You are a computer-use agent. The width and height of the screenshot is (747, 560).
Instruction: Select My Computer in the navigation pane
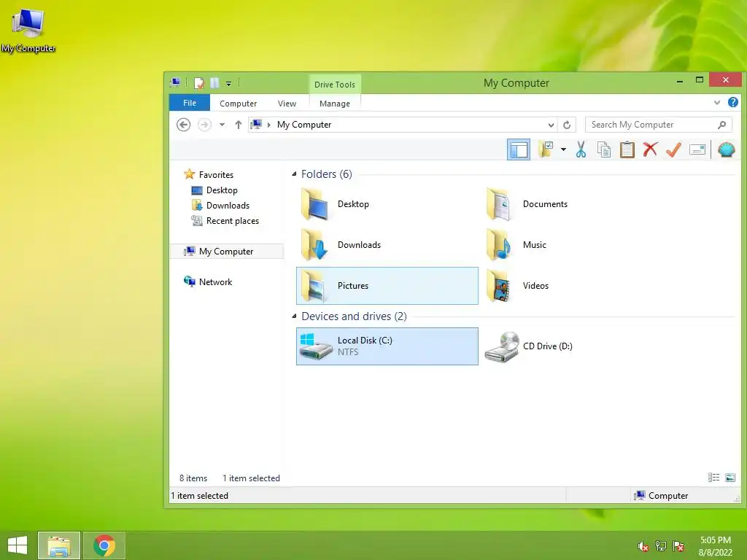tap(226, 251)
